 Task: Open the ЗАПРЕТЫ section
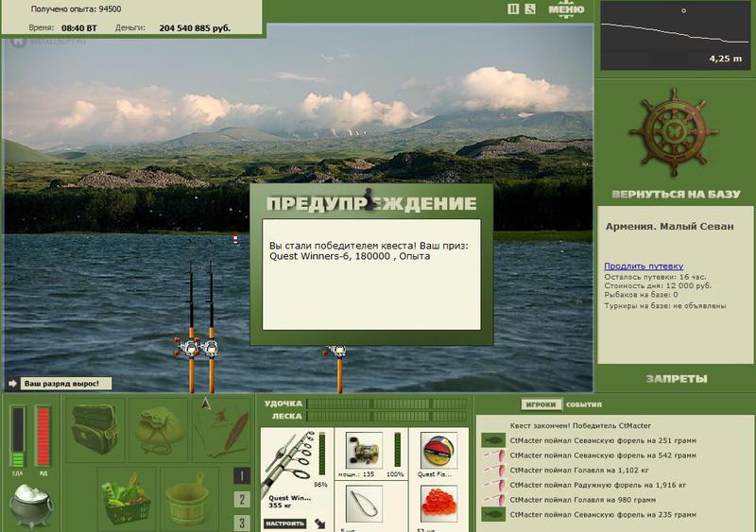pyautogui.click(x=677, y=379)
